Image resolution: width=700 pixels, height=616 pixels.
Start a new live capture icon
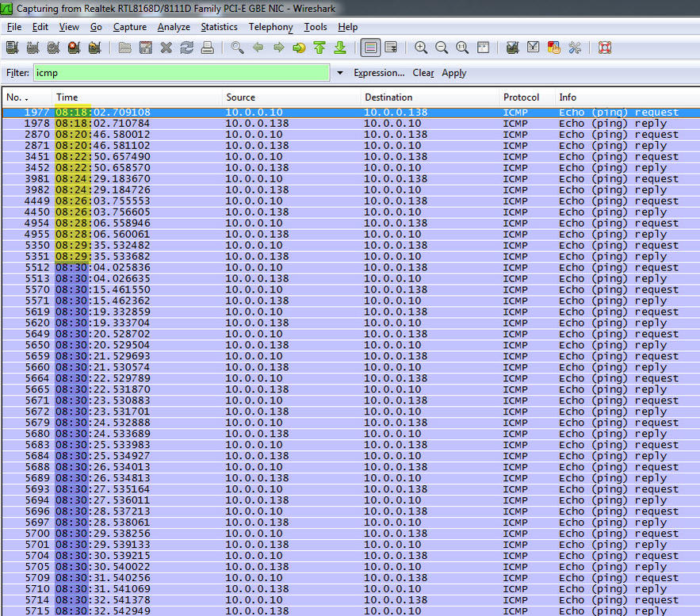click(x=54, y=48)
